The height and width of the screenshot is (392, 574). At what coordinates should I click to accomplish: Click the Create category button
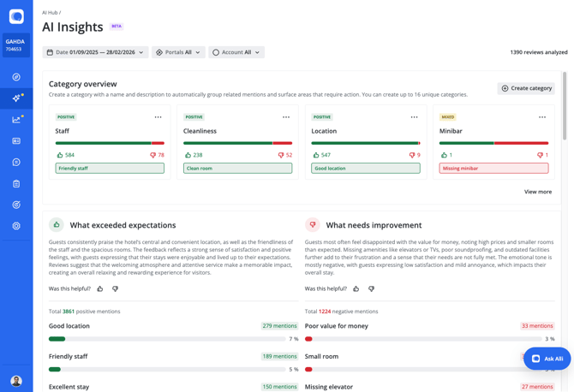tap(526, 88)
